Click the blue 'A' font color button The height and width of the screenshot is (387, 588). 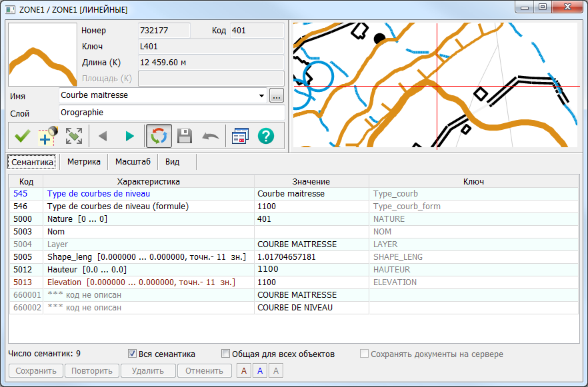[x=260, y=371]
